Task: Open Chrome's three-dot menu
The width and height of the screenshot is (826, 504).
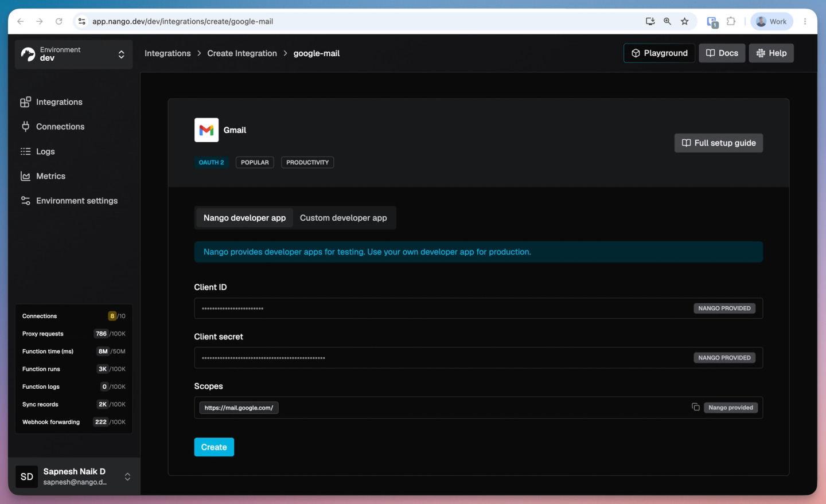Action: click(x=805, y=21)
